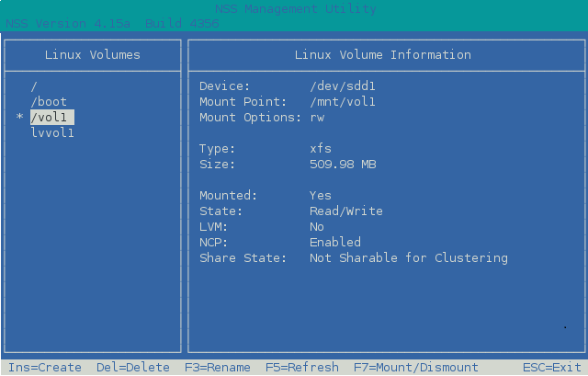The image size is (588, 376).
Task: Click ESC=Exit in the bottom bar
Action: click(552, 367)
